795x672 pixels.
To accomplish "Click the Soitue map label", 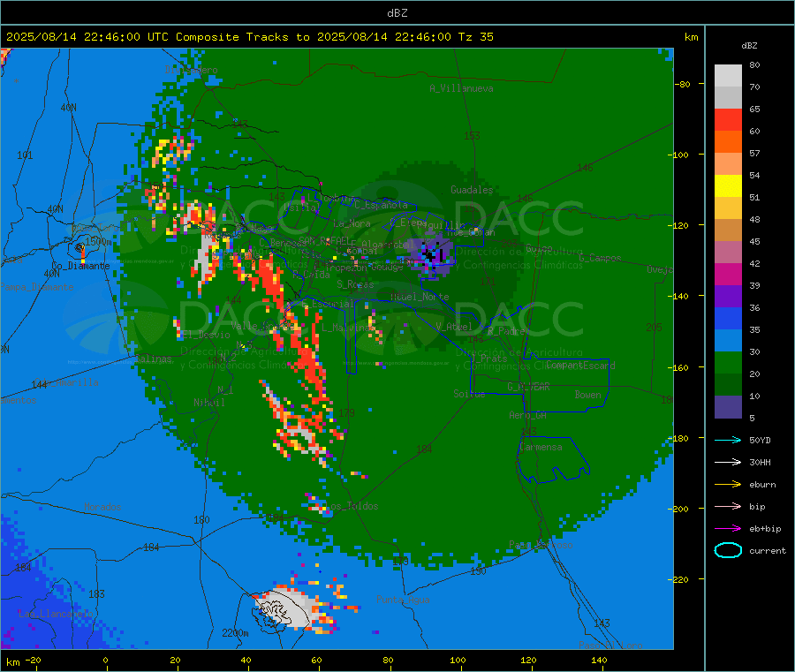I will pos(469,394).
